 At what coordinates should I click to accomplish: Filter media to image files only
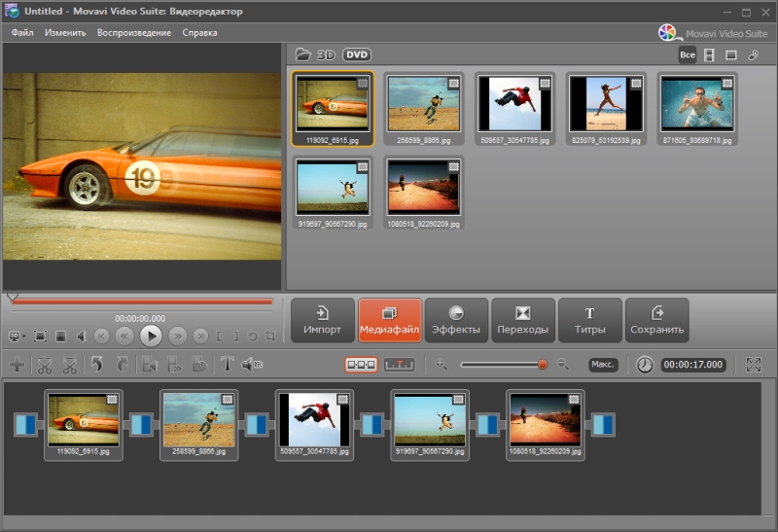coord(731,55)
